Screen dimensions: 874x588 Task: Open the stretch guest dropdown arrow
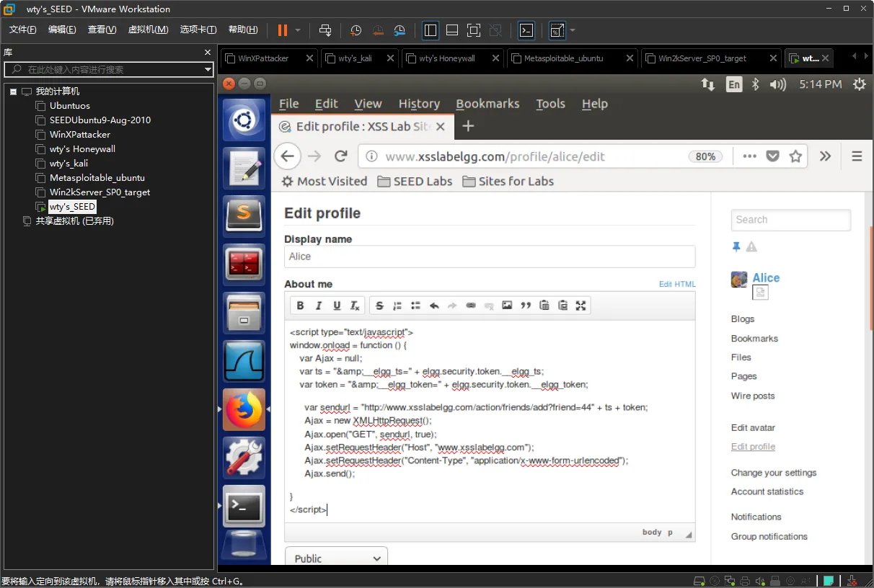pyautogui.click(x=573, y=30)
